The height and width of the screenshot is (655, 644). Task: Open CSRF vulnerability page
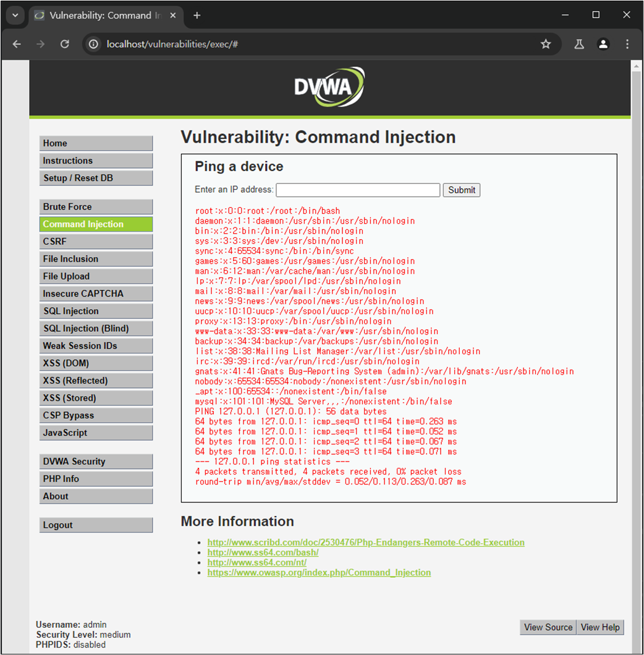click(96, 242)
